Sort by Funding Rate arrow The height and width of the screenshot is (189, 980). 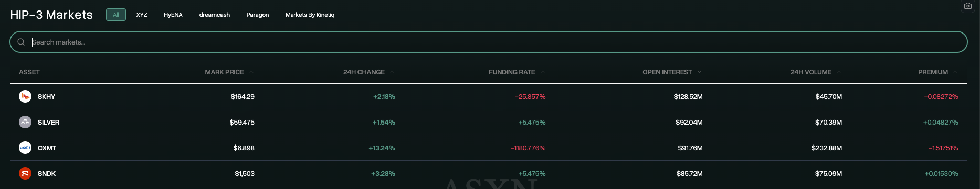point(542,72)
